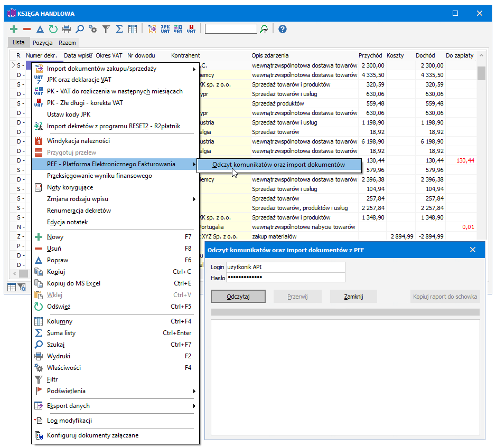Expand Import dokumentów zakupu/sprzedaży submenu
496x448 pixels.
116,69
